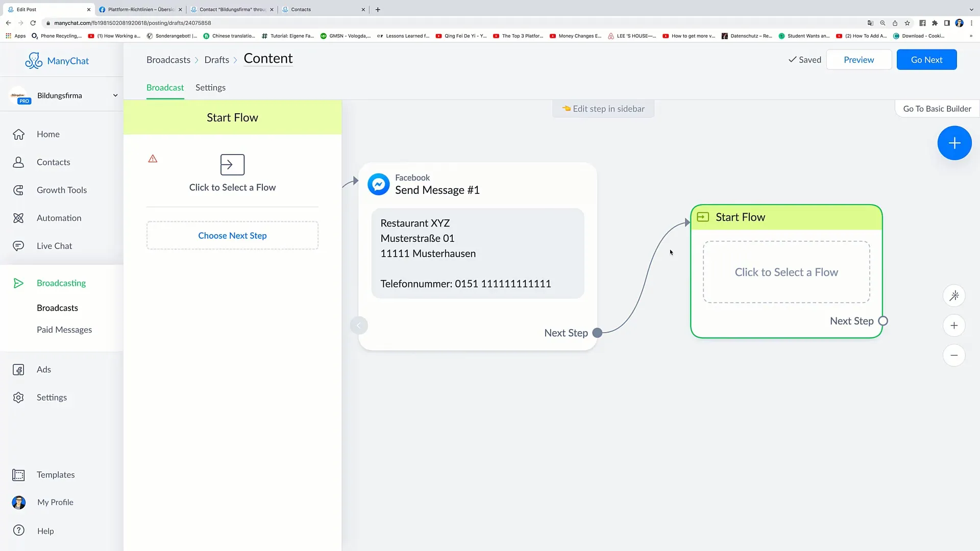Click the Ads icon in sidebar
The image size is (980, 551).
pyautogui.click(x=18, y=369)
